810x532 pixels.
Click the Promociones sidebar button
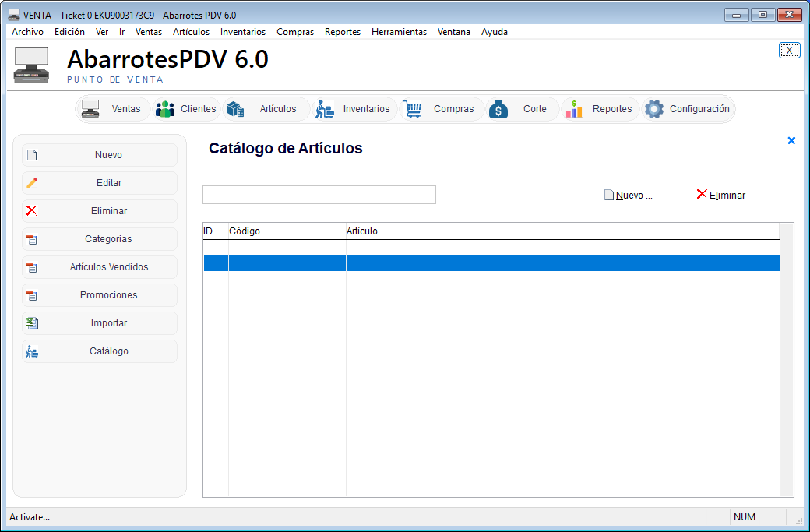pos(100,295)
